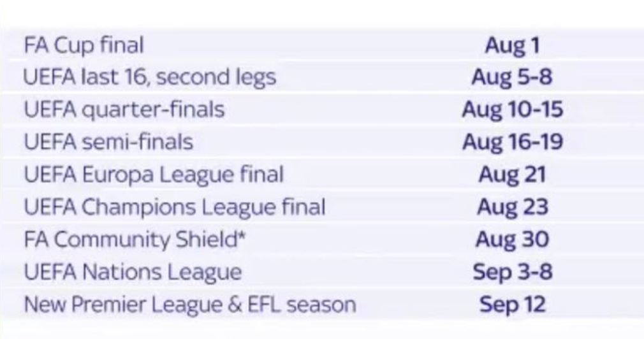Click UEFA Europa League final label

154,175
